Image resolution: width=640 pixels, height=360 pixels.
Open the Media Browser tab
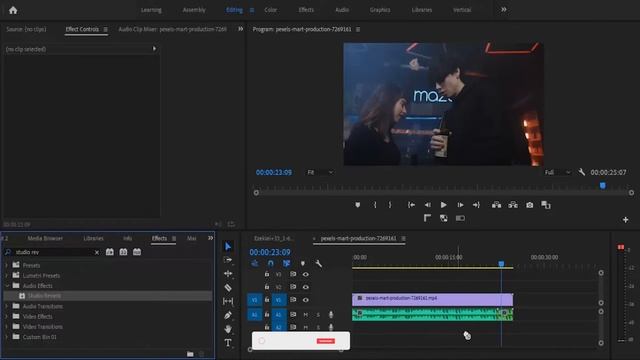click(x=45, y=238)
